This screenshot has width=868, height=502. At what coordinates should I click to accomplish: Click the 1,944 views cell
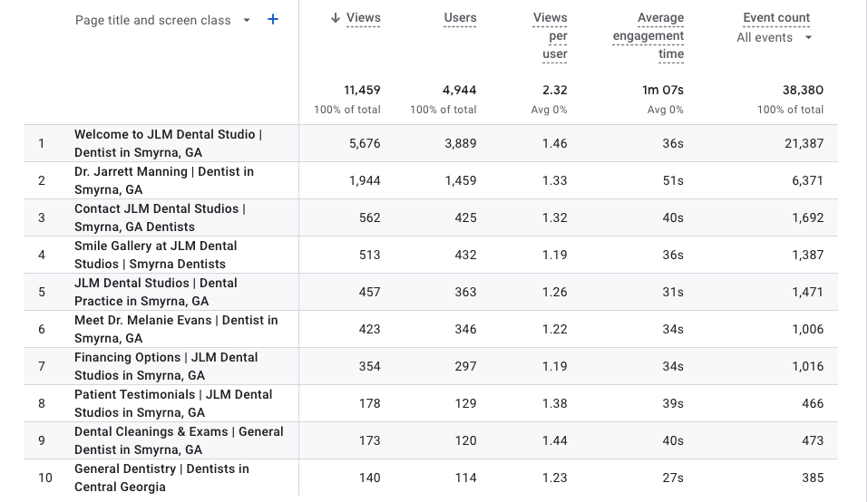coord(365,180)
